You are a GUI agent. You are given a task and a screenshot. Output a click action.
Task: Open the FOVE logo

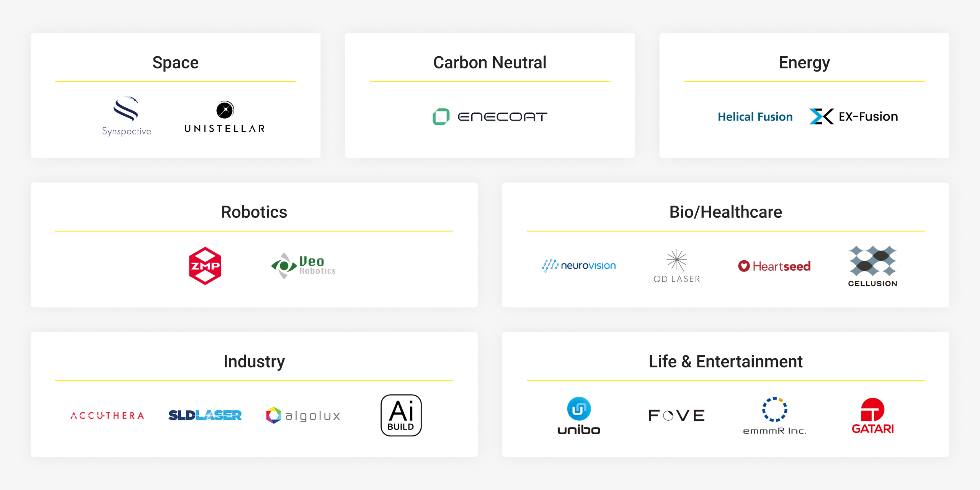pyautogui.click(x=676, y=415)
